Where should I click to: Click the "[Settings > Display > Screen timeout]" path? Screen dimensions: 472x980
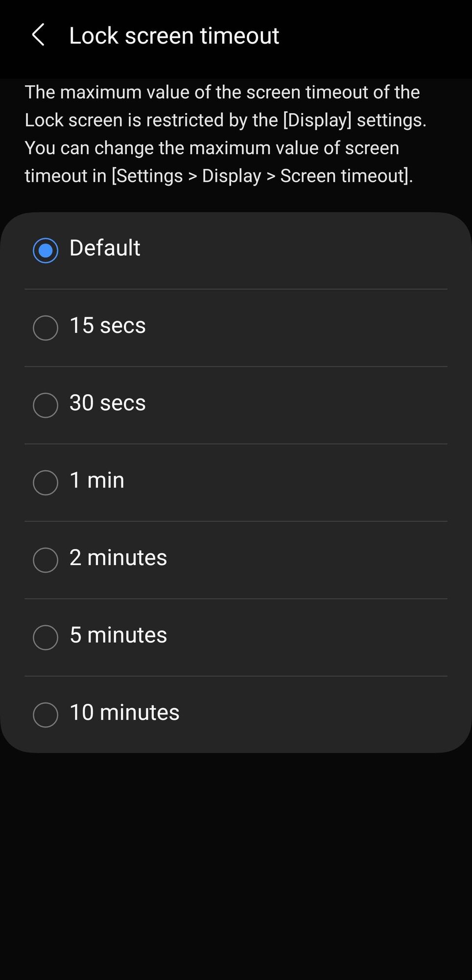pos(262,176)
